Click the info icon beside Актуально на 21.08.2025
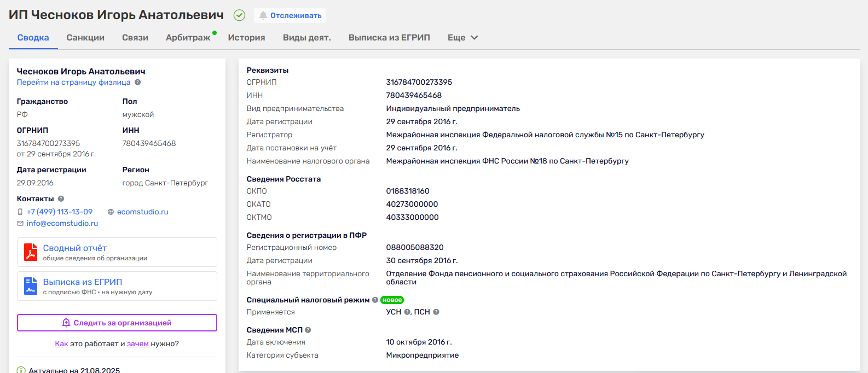Viewport: 868px width, 373px height. (x=21, y=370)
